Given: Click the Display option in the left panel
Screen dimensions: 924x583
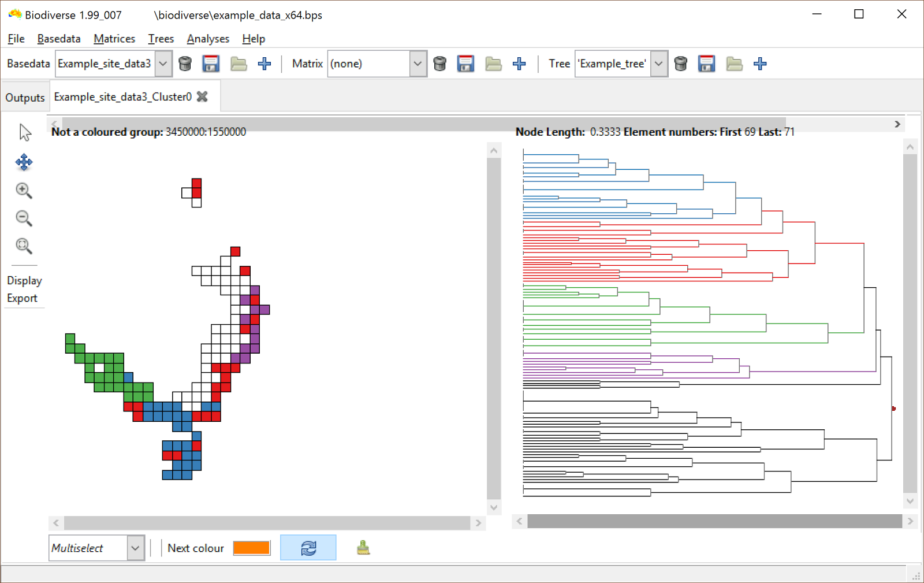Looking at the screenshot, I should [x=24, y=280].
